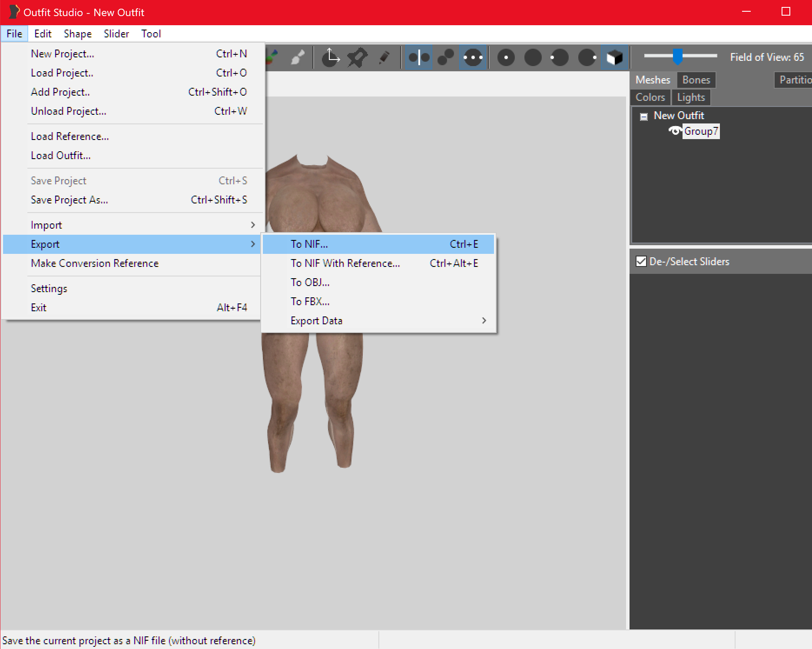Screen dimensions: 812x649
Task: Collapse the New Outfit tree node
Action: tap(644, 116)
